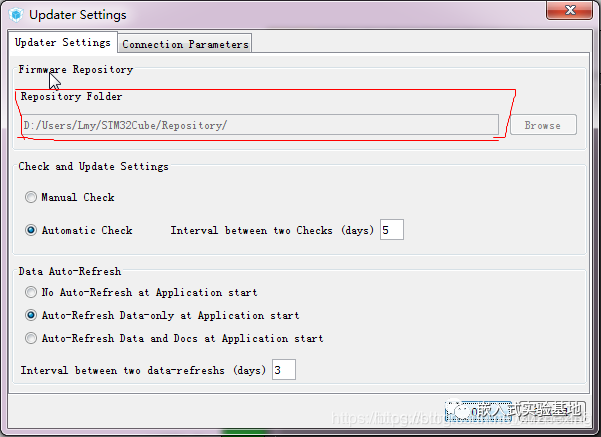Viewport: 601px width, 437px height.
Task: Choose the Automatic Check option
Action: point(32,230)
